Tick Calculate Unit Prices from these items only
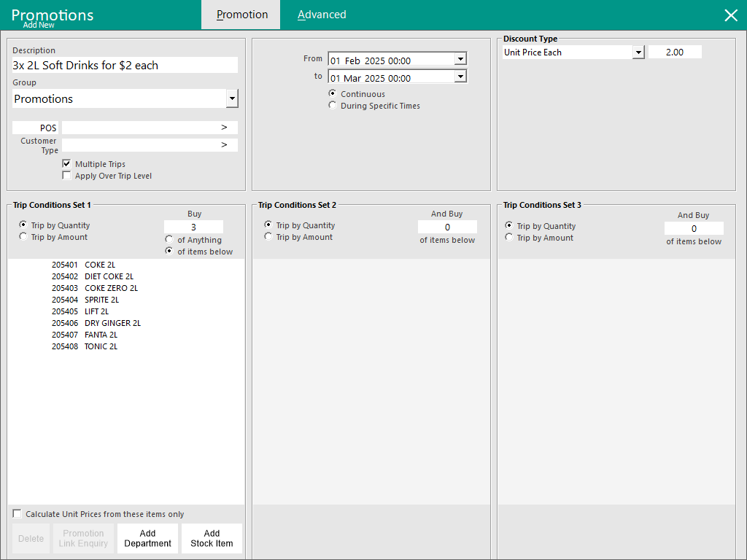The image size is (747, 560). click(18, 514)
